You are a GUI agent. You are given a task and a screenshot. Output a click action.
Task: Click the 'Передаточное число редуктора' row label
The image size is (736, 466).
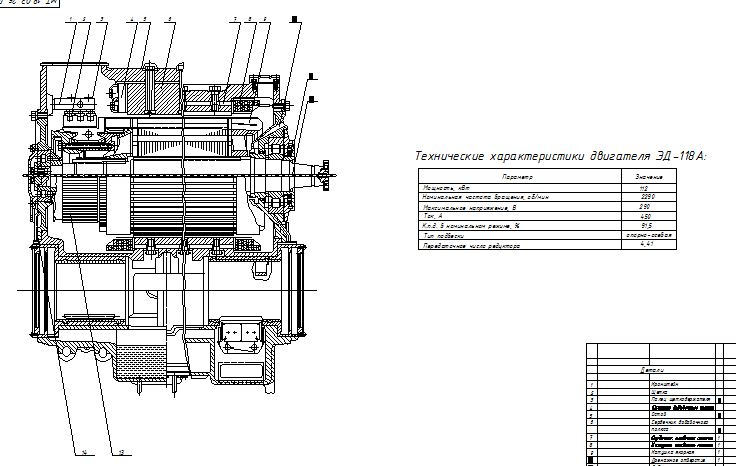click(471, 245)
